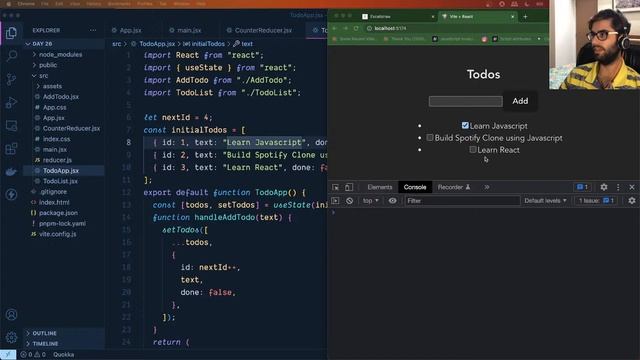Open a new browser tab
The width and height of the screenshot is (640, 360).
525,17
